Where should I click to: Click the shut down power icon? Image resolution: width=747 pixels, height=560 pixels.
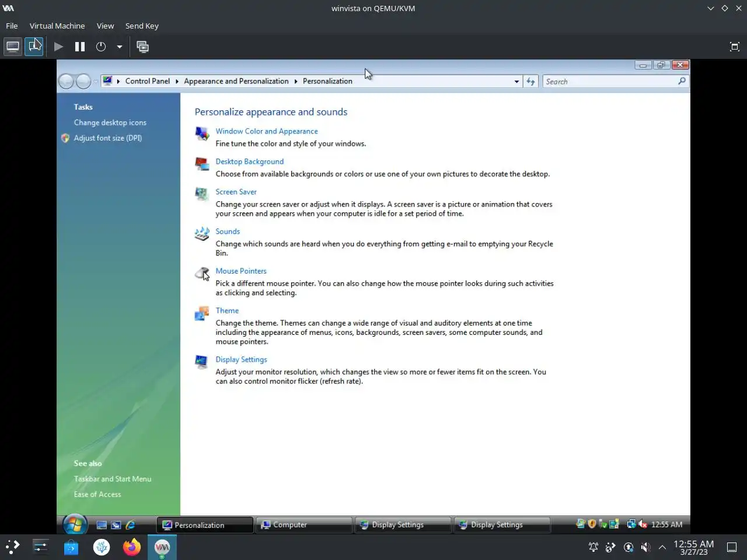(101, 47)
